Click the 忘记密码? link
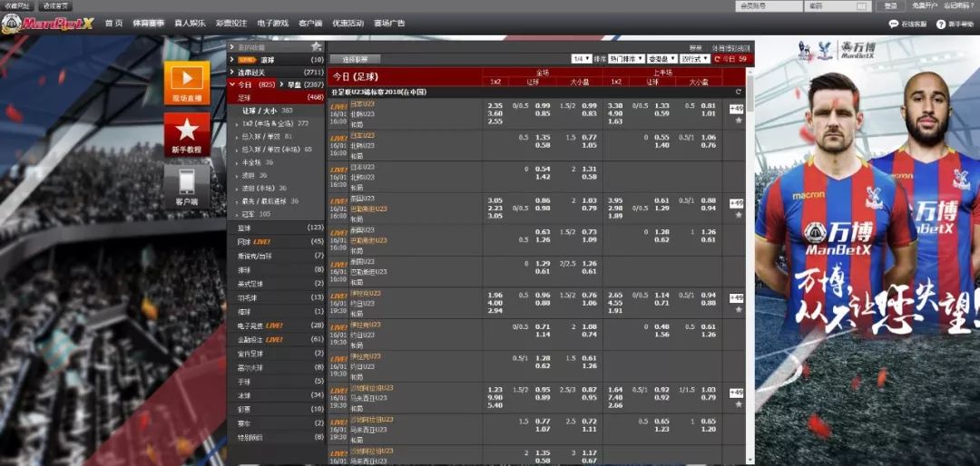 [959, 6]
